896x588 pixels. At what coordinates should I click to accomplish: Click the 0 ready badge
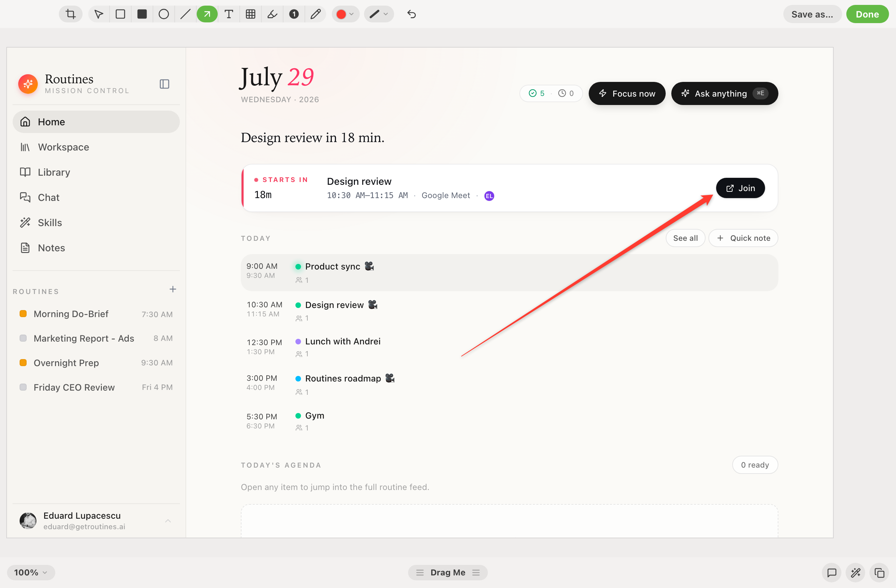click(x=755, y=465)
